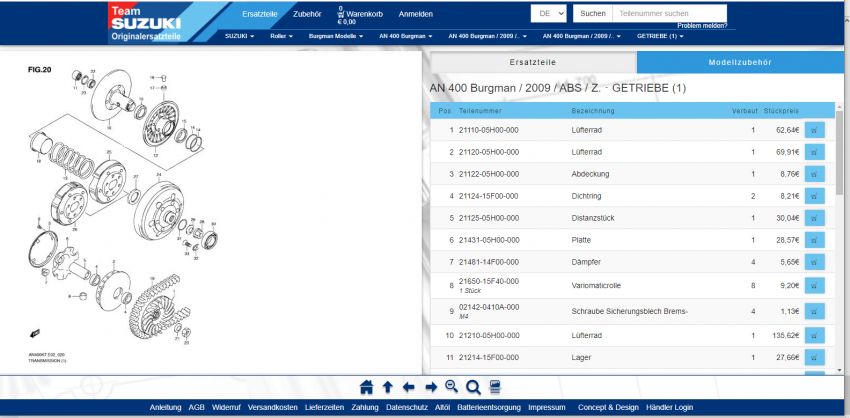
Task: Click part number 02142-0410A-000
Action: coord(488,307)
